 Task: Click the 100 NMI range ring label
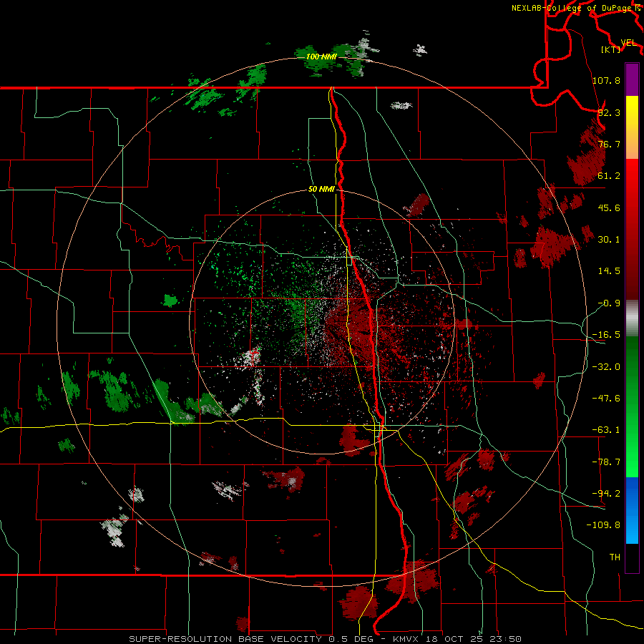(x=321, y=57)
